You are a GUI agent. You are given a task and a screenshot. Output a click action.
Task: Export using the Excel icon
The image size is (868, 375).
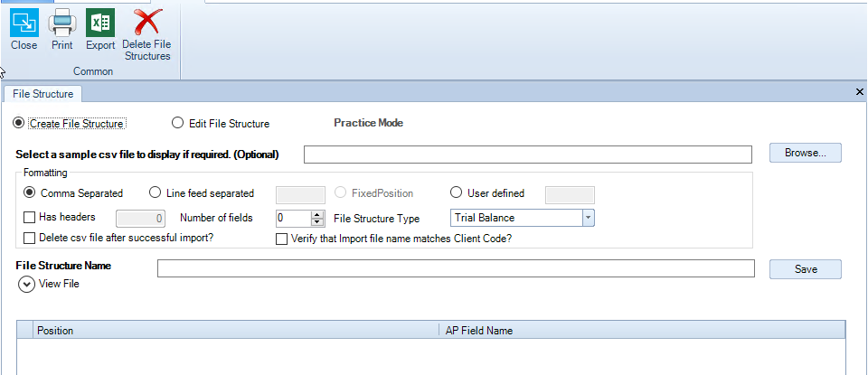pos(100,22)
